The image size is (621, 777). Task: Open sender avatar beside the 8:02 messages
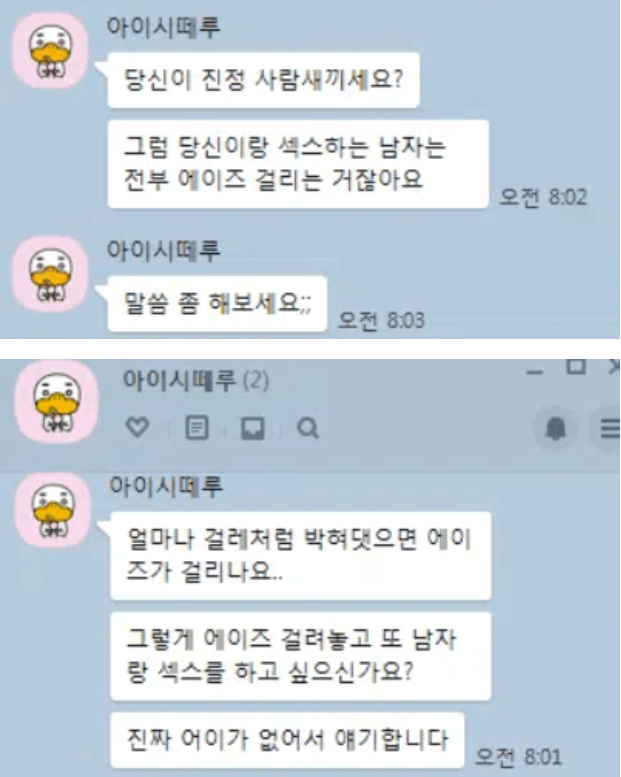click(51, 51)
